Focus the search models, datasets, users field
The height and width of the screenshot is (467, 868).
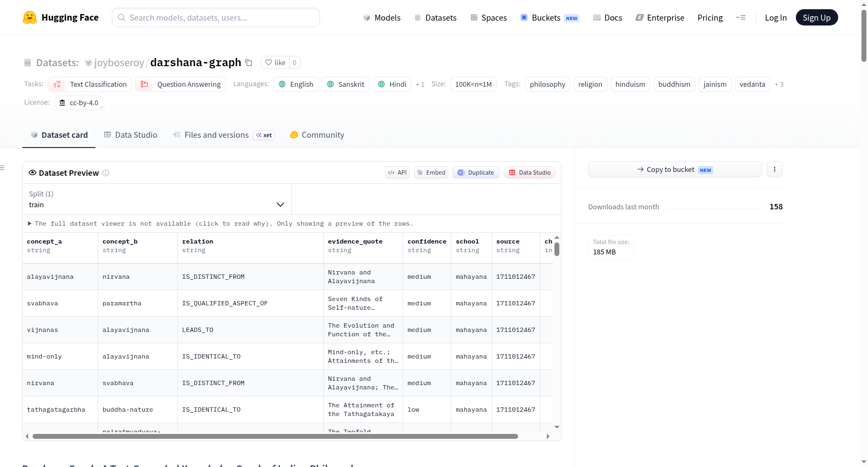pos(216,17)
